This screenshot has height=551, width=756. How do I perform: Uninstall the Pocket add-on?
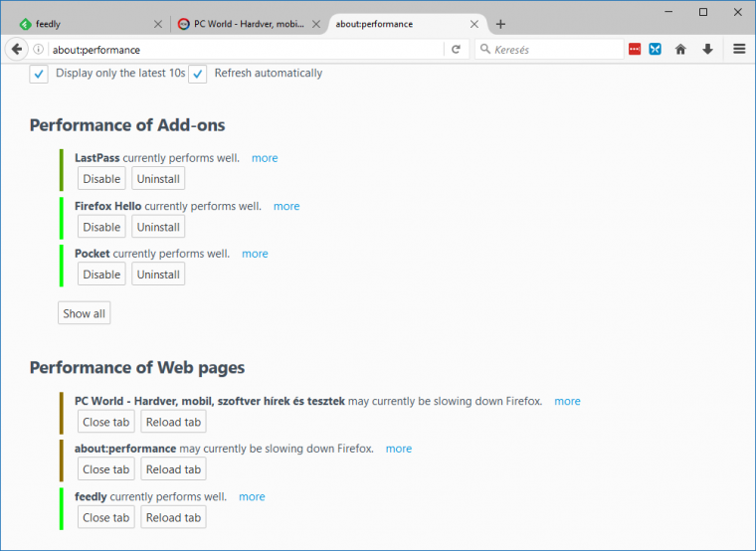158,275
